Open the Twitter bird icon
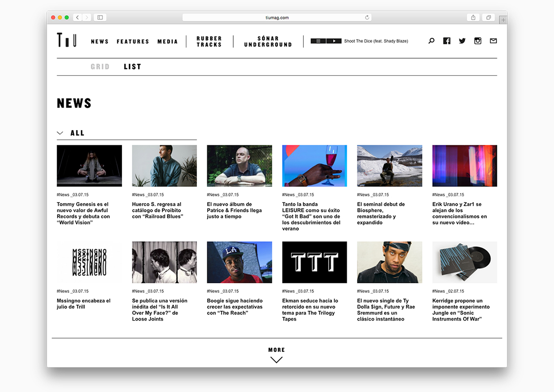 tap(462, 41)
